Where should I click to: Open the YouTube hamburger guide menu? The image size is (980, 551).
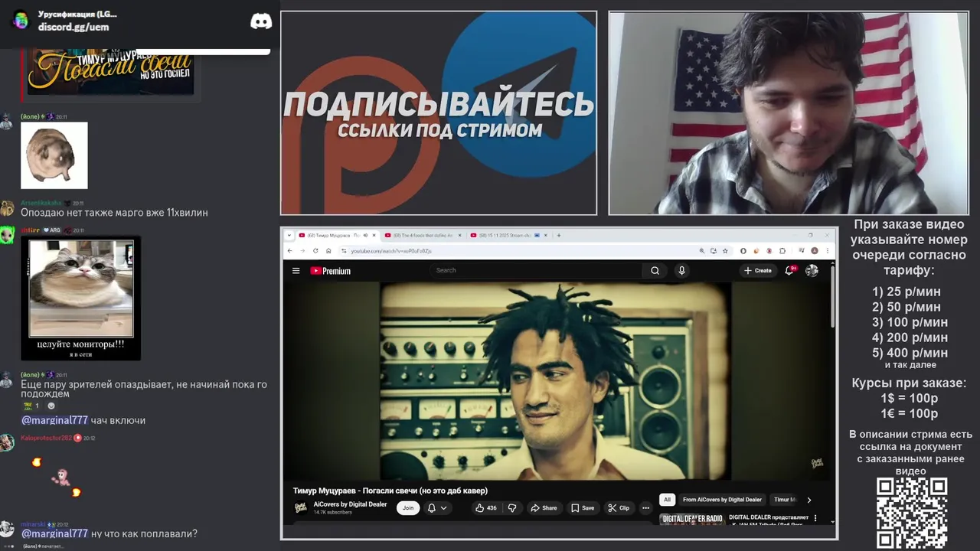coord(296,270)
